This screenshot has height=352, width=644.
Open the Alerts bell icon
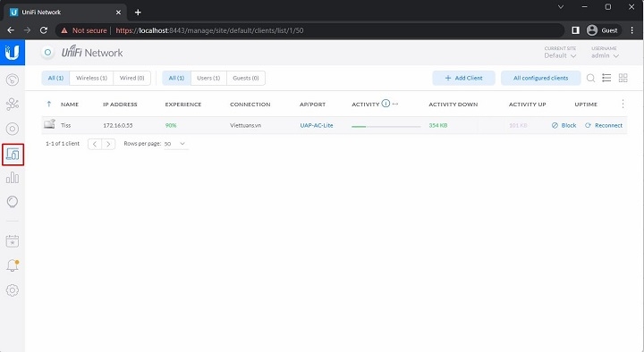tap(13, 265)
